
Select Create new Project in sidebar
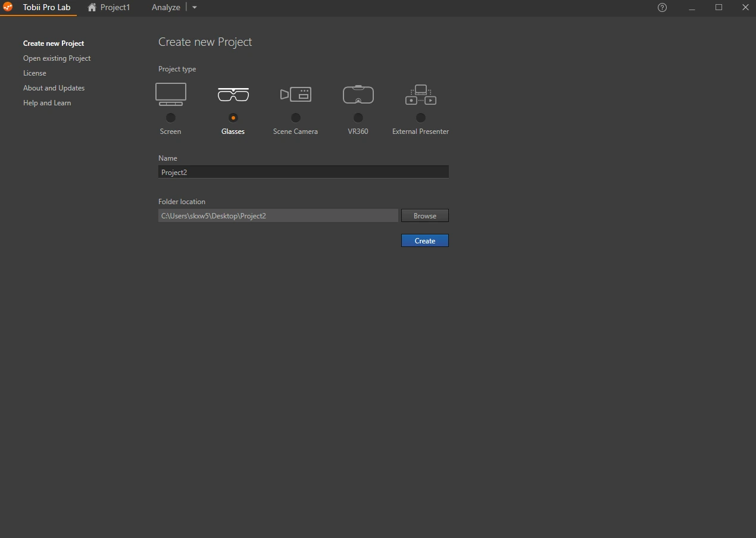click(x=54, y=43)
